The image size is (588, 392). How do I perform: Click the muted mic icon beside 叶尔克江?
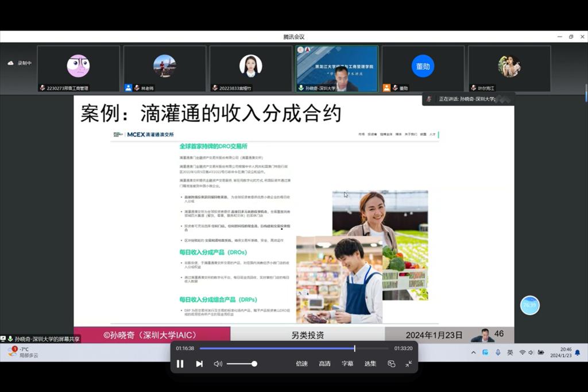pyautogui.click(x=473, y=88)
